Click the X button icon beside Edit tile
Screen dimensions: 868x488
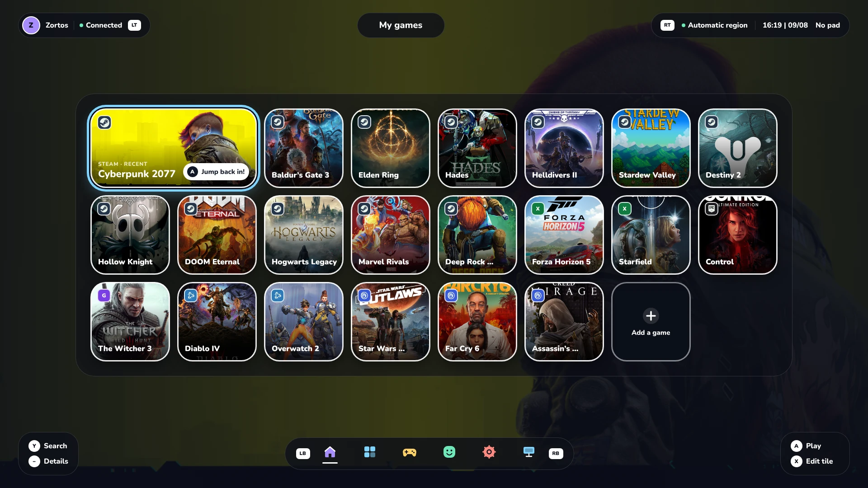click(797, 461)
